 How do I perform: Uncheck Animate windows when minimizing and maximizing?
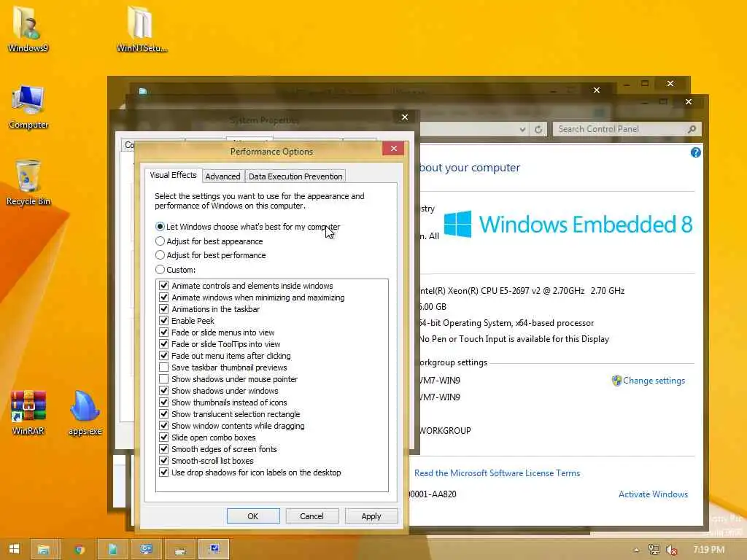(x=164, y=297)
